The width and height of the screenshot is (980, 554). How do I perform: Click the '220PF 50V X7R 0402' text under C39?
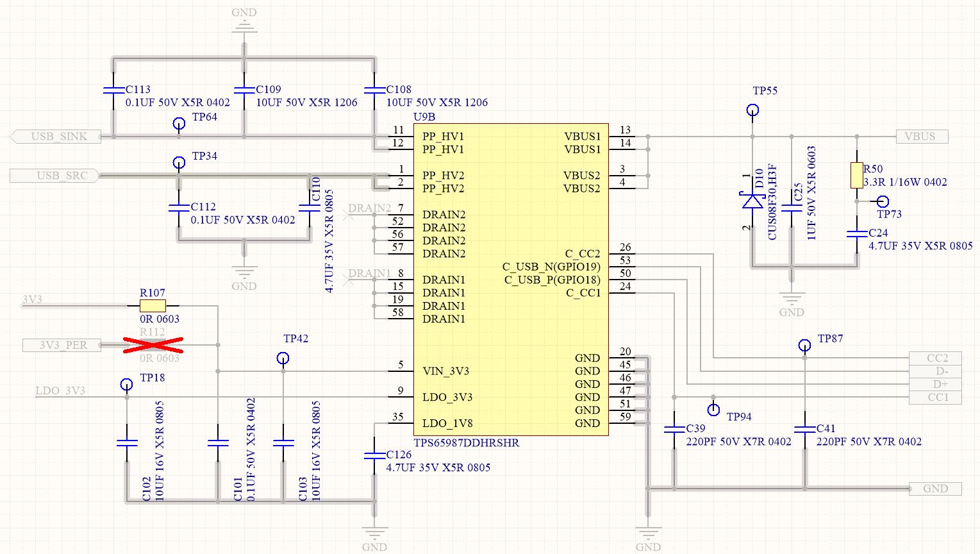point(738,441)
